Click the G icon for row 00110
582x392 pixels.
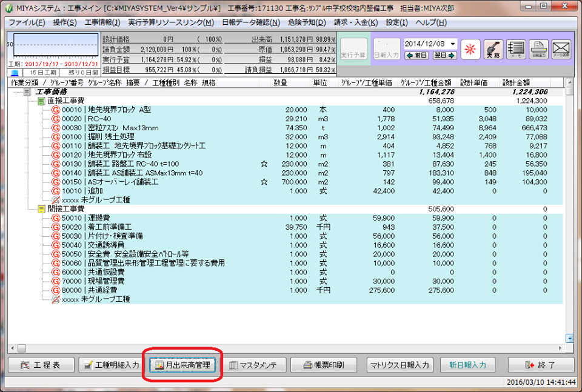(x=56, y=146)
